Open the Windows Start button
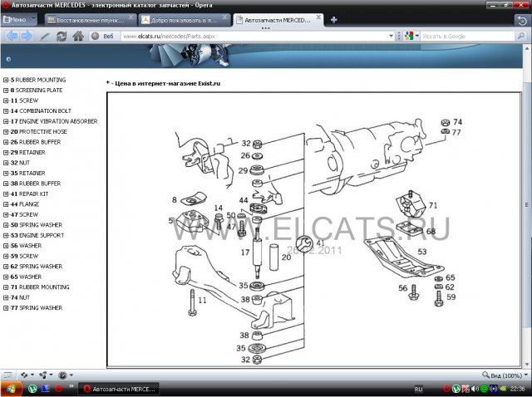Screen dimensions: 532x397 [x=11, y=389]
